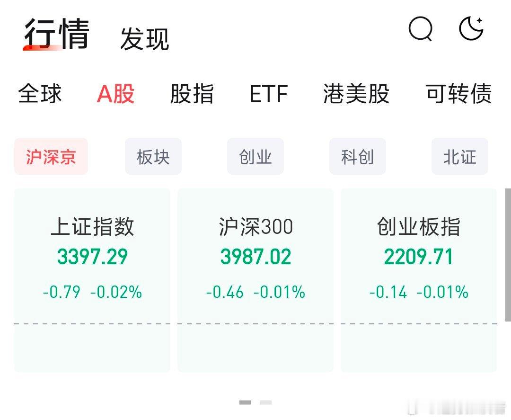This screenshot has width=511, height=420.
Task: Click the -0.46 -0.01% change text
Action: [x=255, y=292]
